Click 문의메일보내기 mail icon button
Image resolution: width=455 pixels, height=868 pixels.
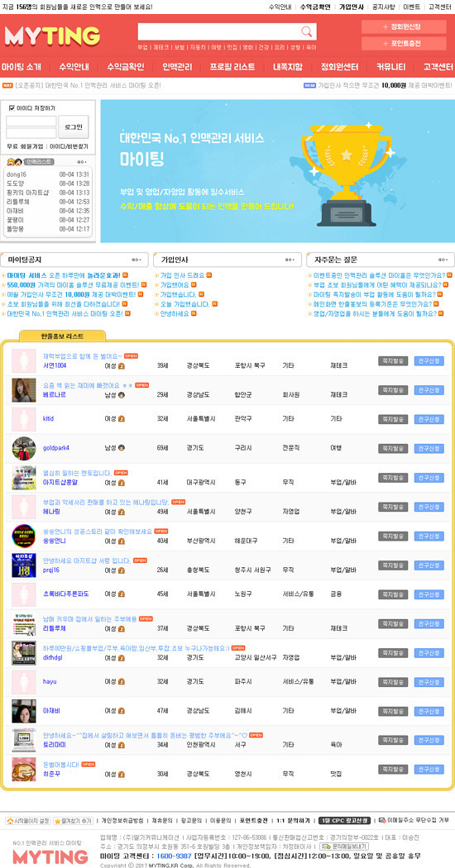[x=343, y=847]
